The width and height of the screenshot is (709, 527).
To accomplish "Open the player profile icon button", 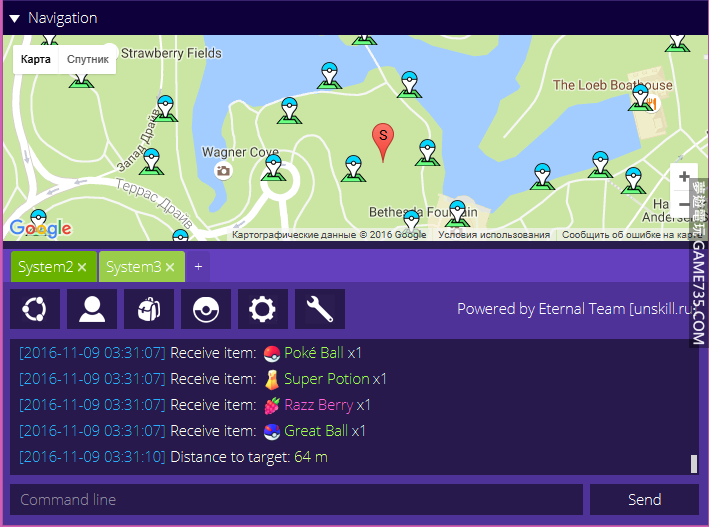I will point(92,309).
